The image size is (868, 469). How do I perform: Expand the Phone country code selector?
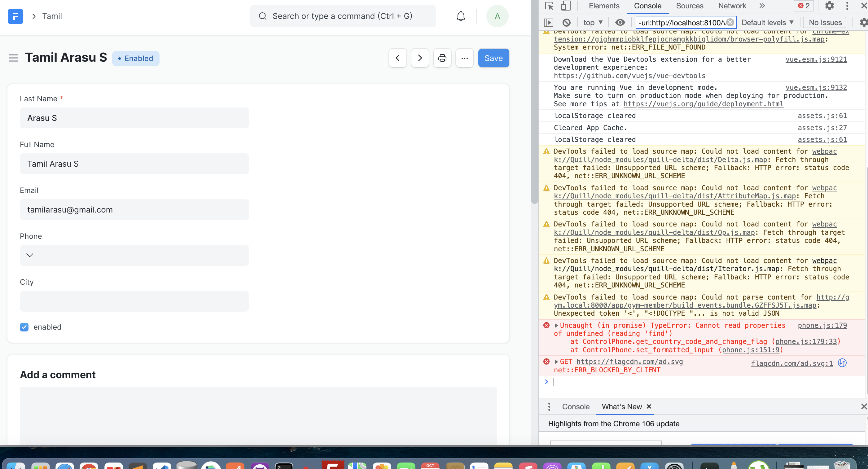click(x=30, y=255)
